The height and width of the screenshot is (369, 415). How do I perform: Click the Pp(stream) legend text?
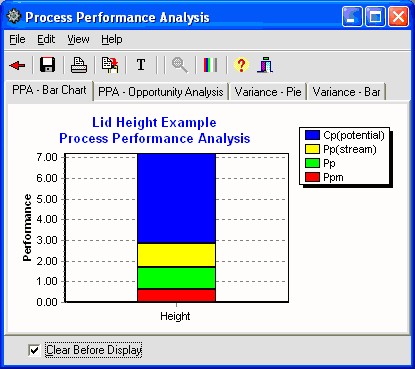tap(350, 149)
